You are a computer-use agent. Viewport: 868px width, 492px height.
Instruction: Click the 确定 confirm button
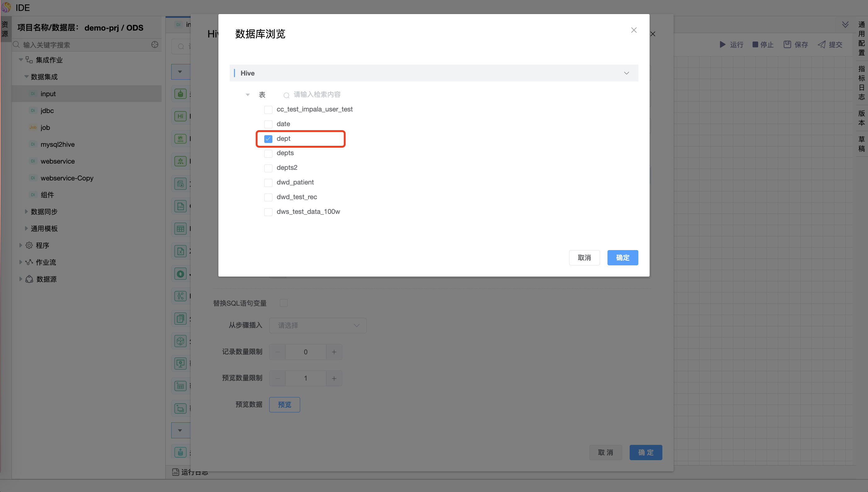coord(623,258)
